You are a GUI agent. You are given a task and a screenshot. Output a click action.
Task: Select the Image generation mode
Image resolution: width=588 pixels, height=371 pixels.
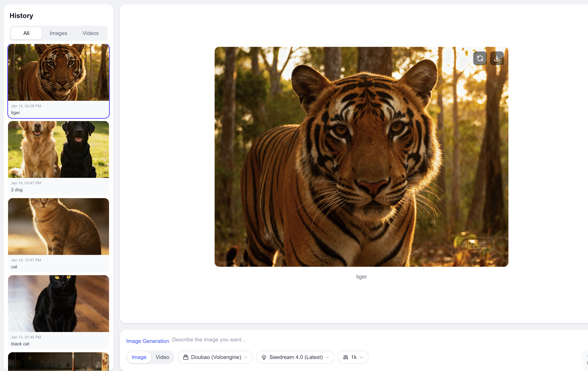[139, 357]
